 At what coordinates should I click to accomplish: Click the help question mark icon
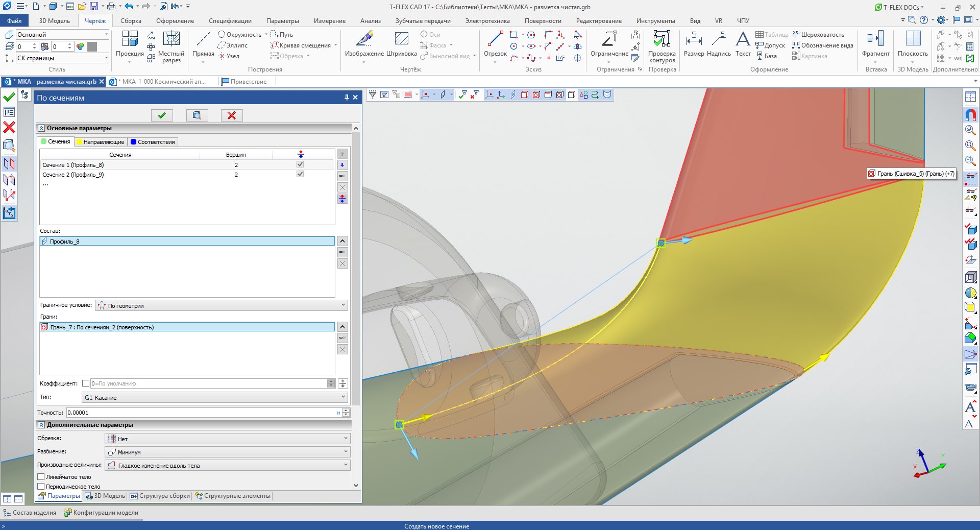coord(924,20)
